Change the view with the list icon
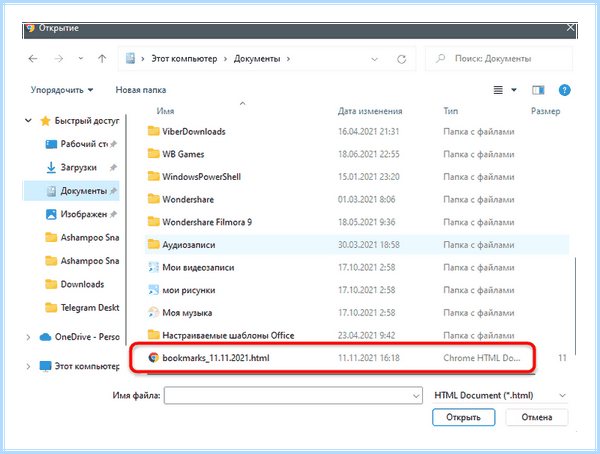 (x=498, y=90)
